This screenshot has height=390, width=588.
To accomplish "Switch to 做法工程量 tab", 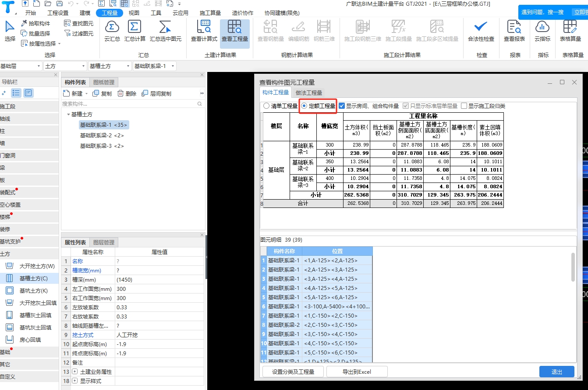I will (309, 93).
